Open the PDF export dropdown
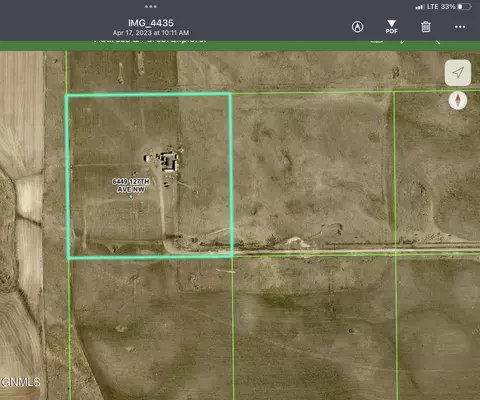This screenshot has height=400, width=480. (x=392, y=27)
